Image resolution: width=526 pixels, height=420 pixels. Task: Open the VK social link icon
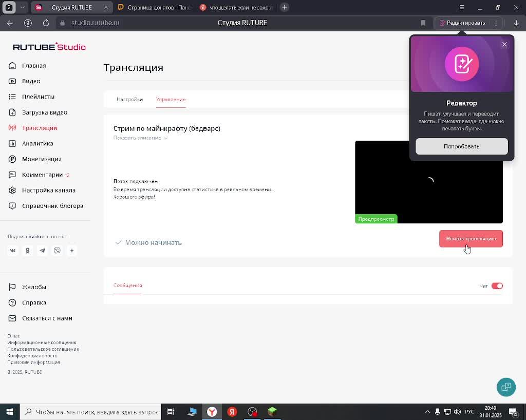(x=13, y=251)
